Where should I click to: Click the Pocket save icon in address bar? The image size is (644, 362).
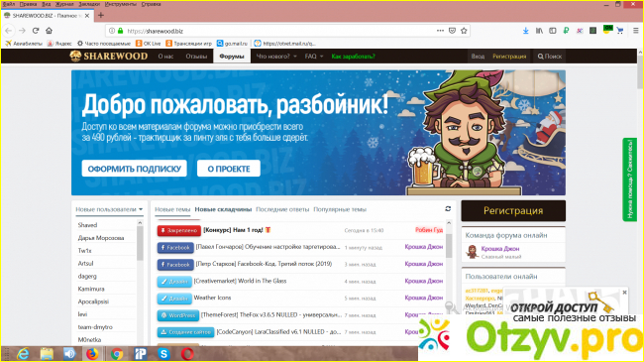[452, 31]
